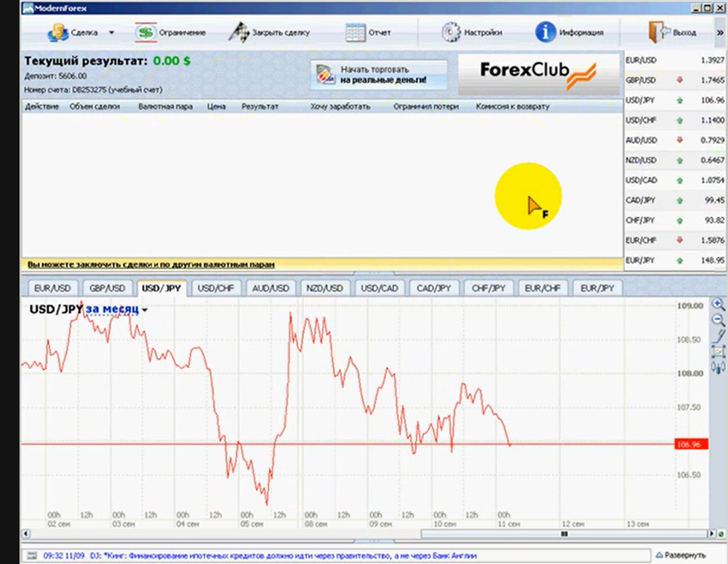Click 'Начать торговать на реальные деньги' button
The height and width of the screenshot is (564, 728).
pyautogui.click(x=379, y=75)
